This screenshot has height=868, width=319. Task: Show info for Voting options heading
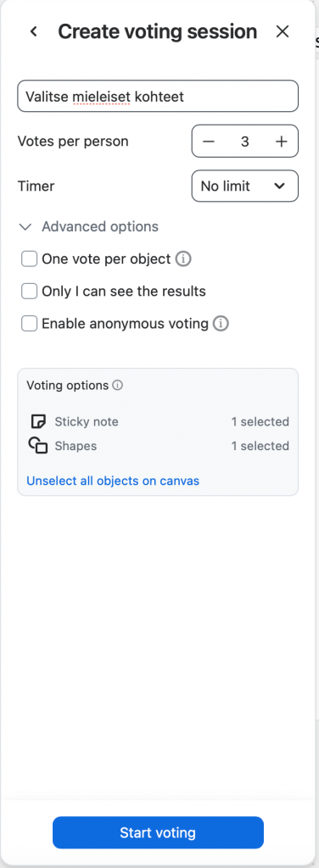(x=117, y=386)
